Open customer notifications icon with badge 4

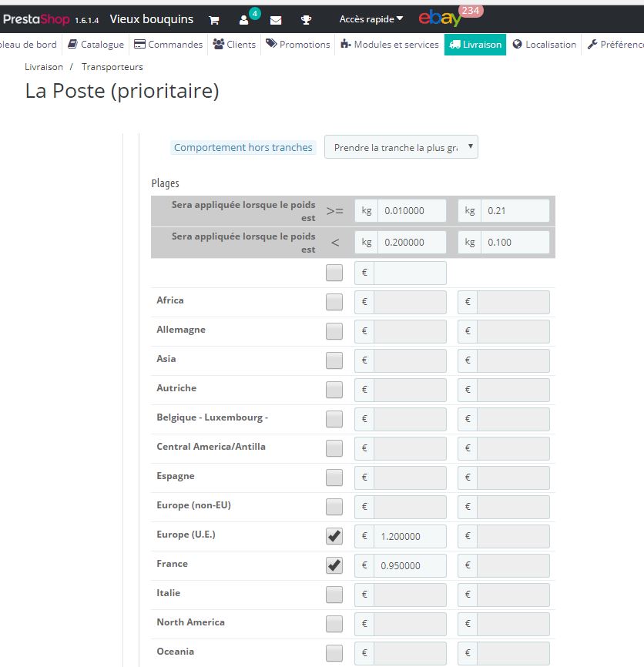(x=243, y=20)
